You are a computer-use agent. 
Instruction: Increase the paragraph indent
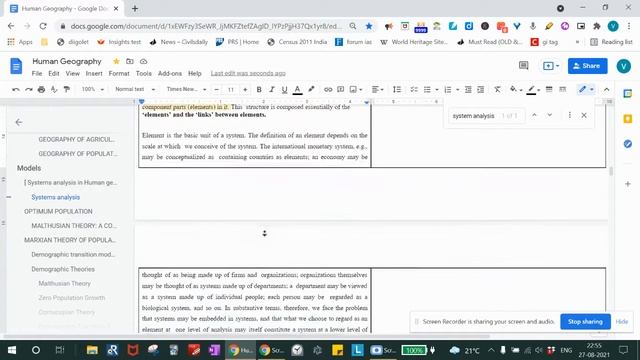481,89
